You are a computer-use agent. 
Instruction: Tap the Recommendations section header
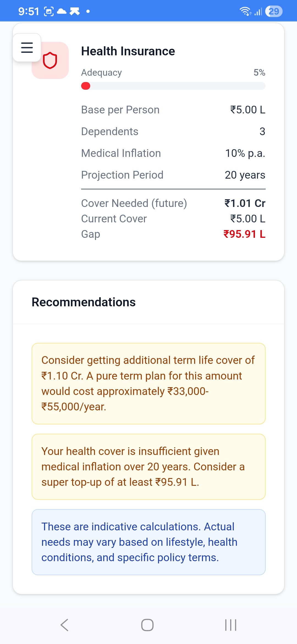pyautogui.click(x=84, y=302)
